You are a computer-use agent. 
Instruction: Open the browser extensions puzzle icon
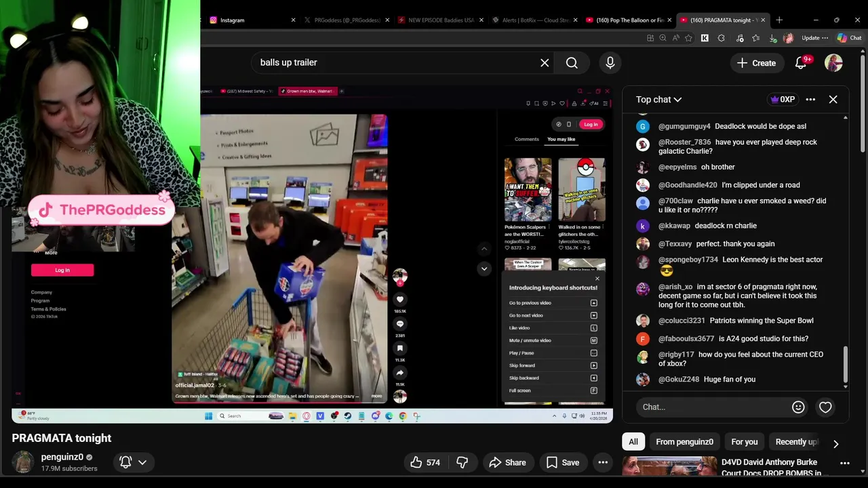[722, 38]
